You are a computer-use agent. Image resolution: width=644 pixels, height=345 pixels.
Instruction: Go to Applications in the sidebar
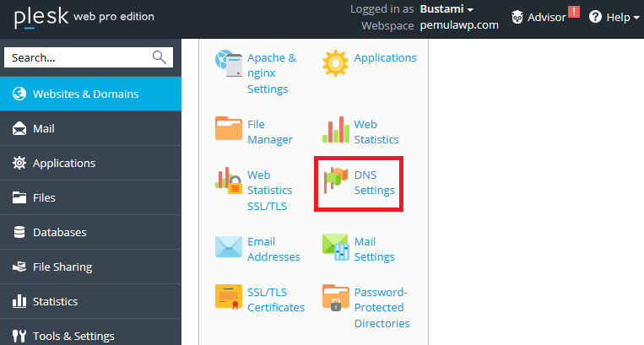click(x=90, y=163)
